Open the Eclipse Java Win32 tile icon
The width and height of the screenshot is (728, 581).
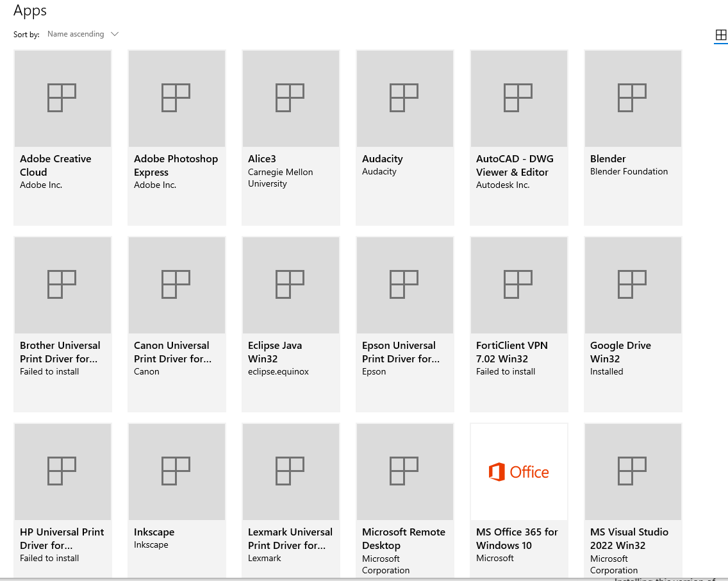click(291, 285)
